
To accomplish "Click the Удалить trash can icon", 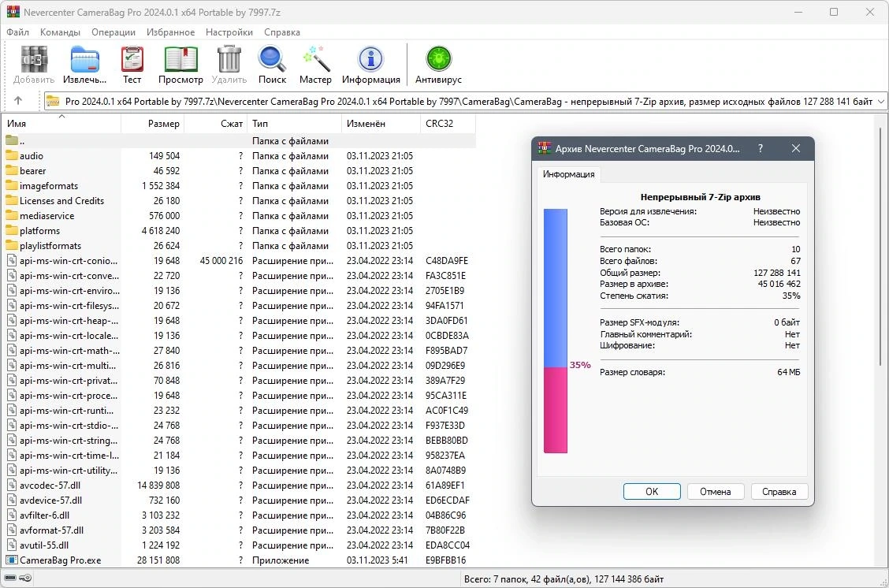I will tap(229, 60).
